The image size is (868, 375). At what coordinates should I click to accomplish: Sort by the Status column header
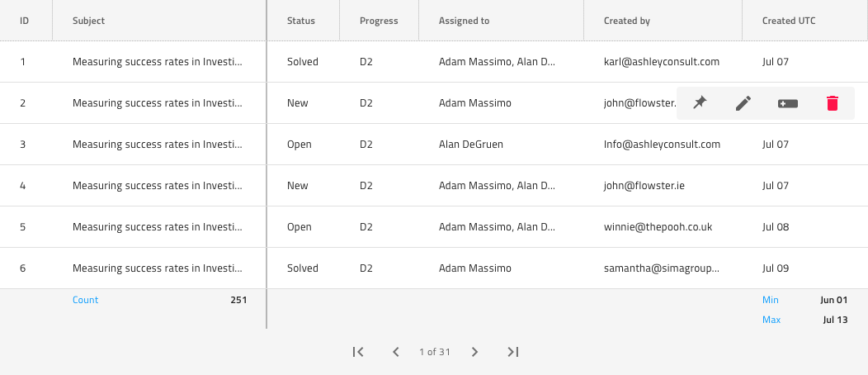pyautogui.click(x=301, y=21)
